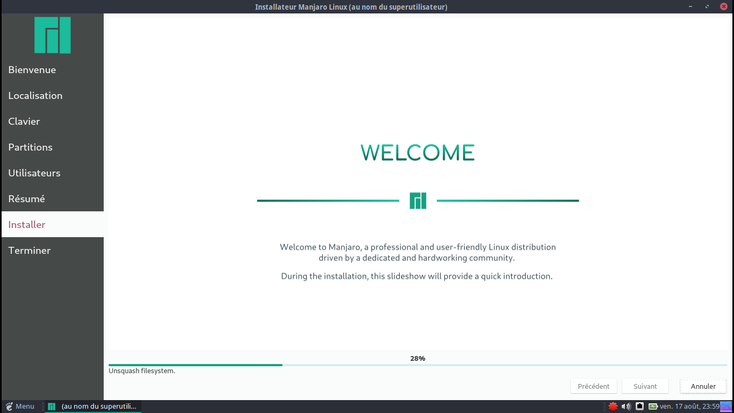
Task: Click the Précédent button
Action: tap(593, 386)
